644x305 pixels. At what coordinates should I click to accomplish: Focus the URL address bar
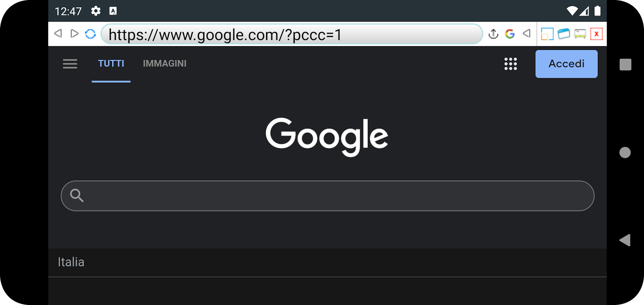(x=292, y=34)
